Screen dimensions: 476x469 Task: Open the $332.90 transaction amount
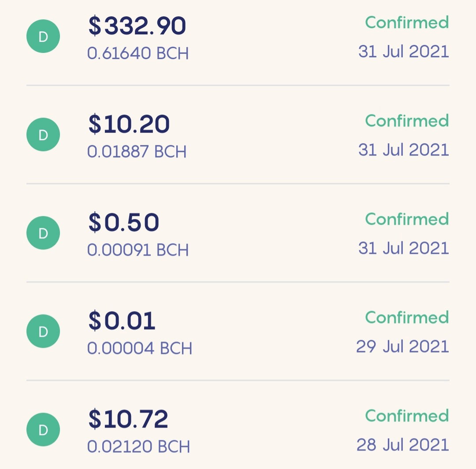(137, 26)
